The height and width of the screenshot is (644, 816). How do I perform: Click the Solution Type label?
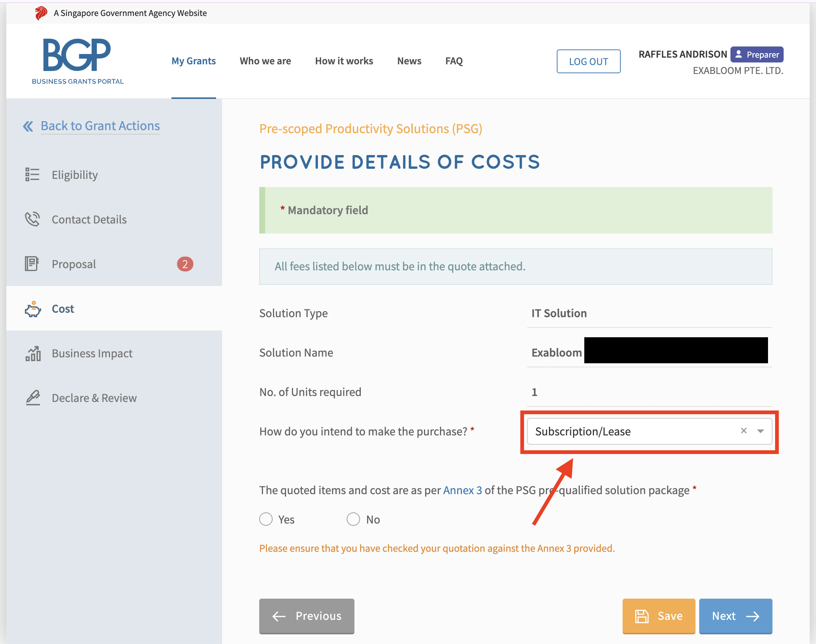(293, 313)
